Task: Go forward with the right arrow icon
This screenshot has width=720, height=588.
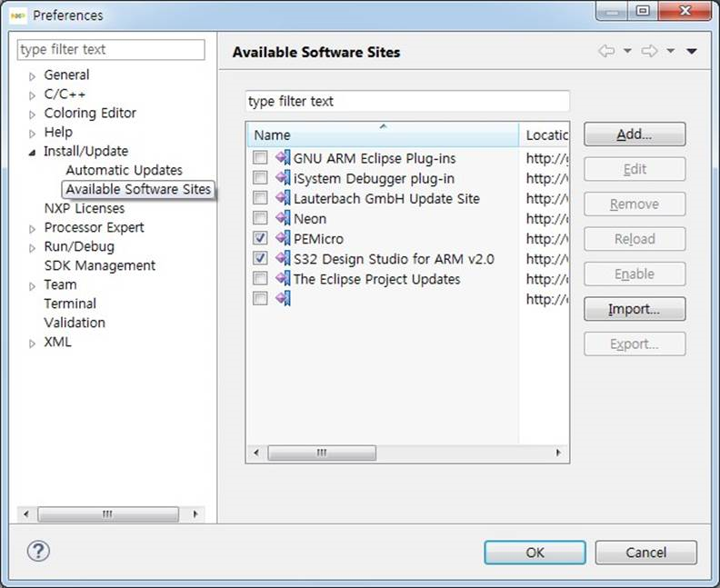Action: tap(649, 51)
